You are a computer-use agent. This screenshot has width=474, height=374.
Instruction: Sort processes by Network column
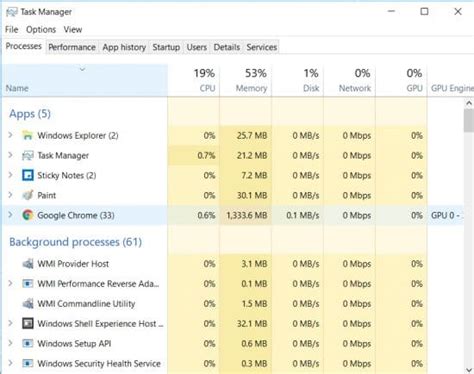[350, 80]
